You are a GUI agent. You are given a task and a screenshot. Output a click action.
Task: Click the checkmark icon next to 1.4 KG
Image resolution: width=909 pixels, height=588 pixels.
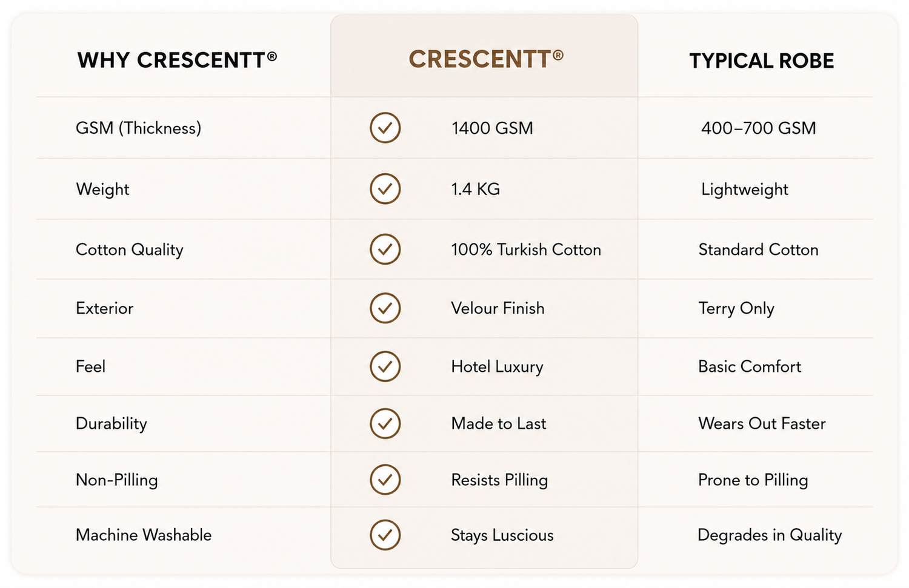click(385, 189)
